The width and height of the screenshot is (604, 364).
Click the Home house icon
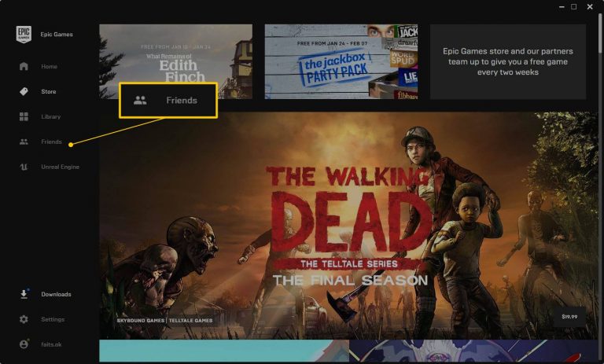pos(24,66)
